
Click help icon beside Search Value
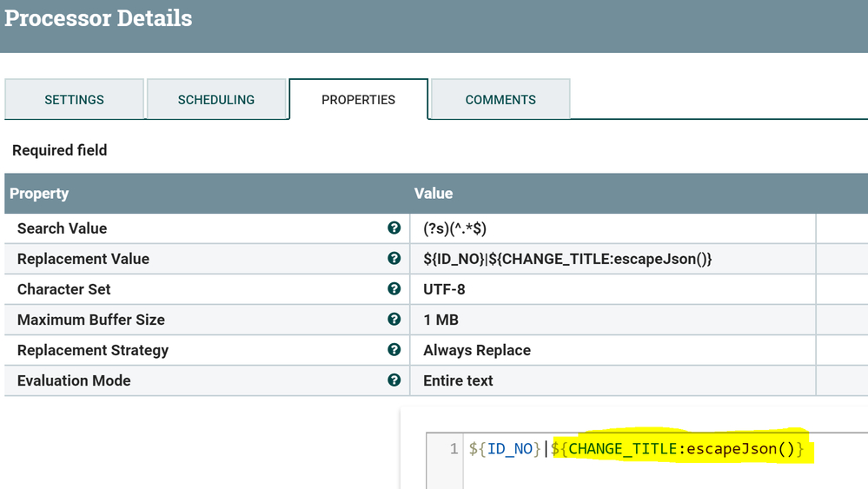coord(394,228)
